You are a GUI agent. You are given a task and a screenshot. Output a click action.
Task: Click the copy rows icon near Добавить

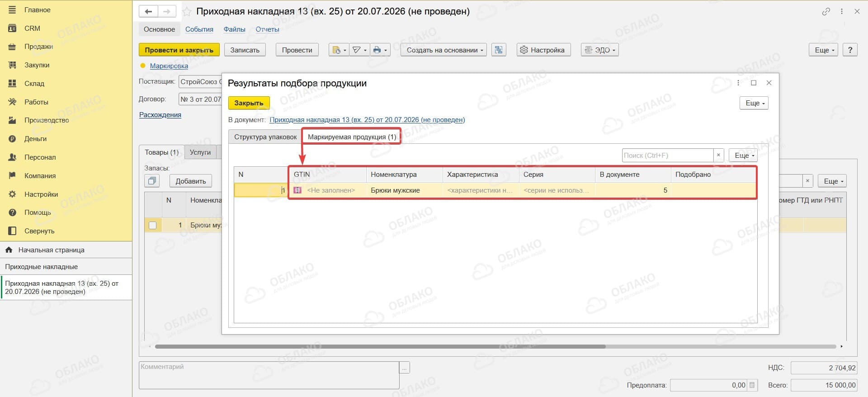152,181
